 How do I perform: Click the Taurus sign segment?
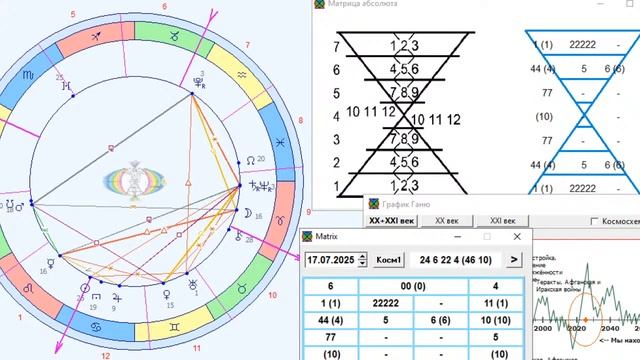pyautogui.click(x=242, y=289)
